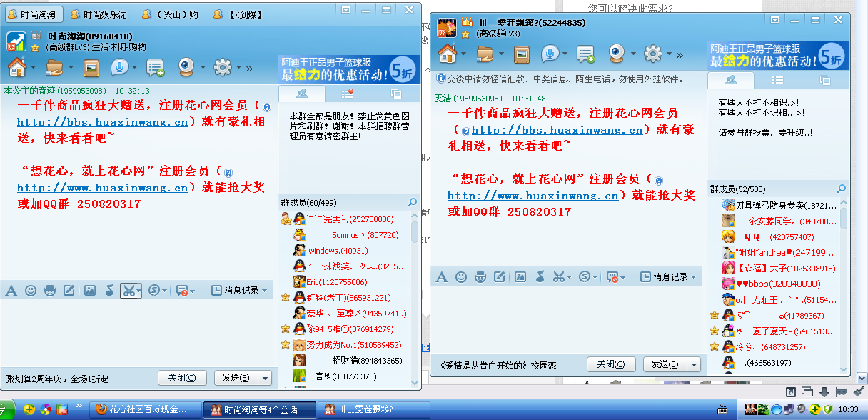Click the emoji smiley icon in left chat

coord(31,290)
